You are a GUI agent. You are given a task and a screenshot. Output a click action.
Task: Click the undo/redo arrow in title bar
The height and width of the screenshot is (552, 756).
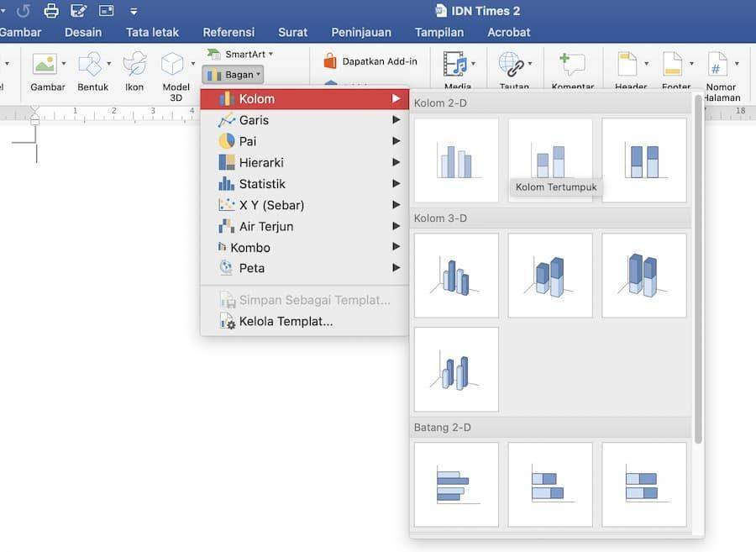[x=23, y=11]
